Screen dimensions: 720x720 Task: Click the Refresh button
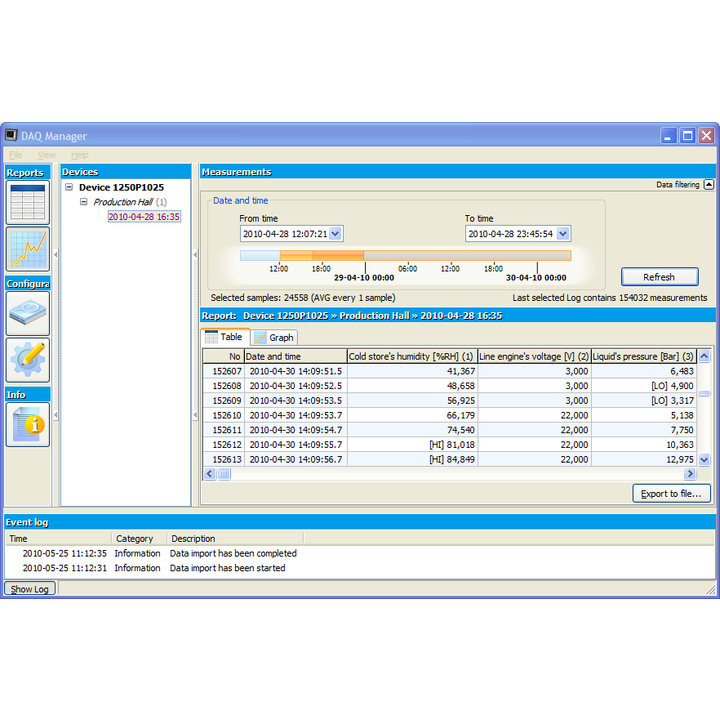658,277
